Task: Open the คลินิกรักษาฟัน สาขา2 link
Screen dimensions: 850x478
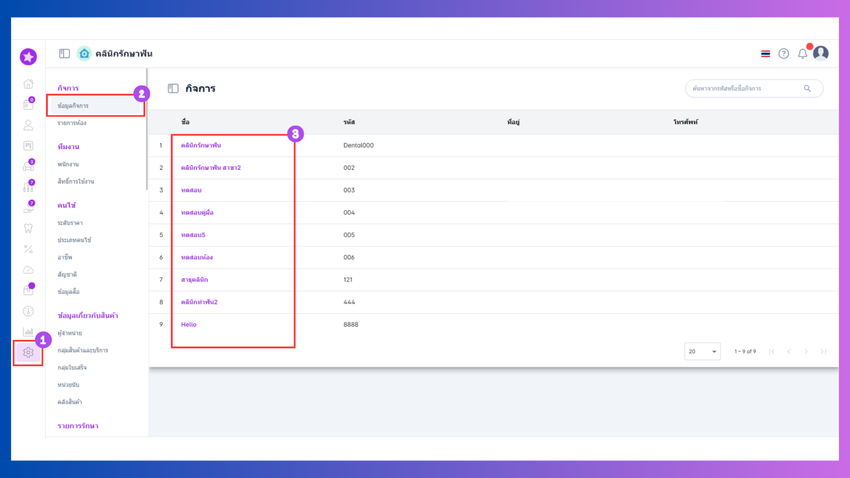Action: (x=211, y=168)
